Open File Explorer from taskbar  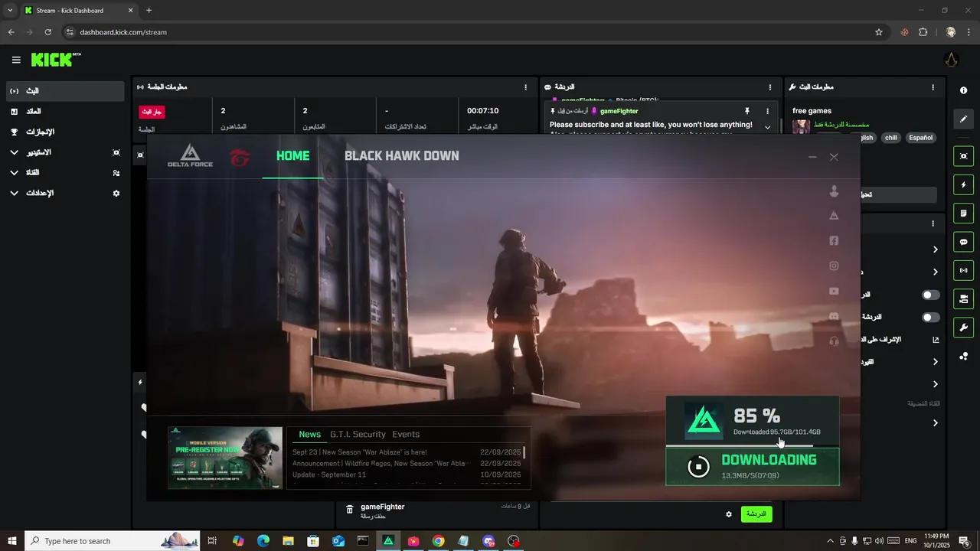[288, 541]
